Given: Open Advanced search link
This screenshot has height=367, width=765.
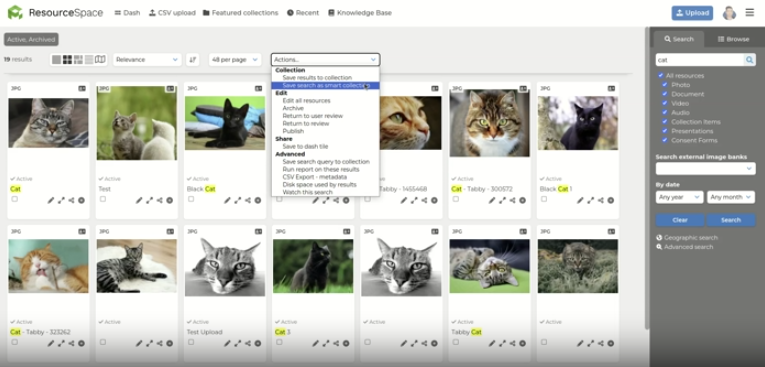Looking at the screenshot, I should (684, 247).
